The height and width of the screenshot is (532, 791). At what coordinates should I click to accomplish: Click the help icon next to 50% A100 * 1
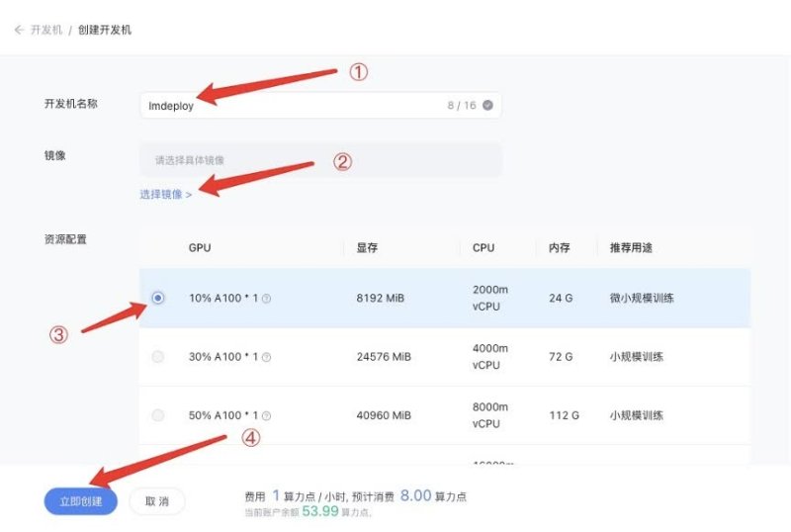point(266,416)
